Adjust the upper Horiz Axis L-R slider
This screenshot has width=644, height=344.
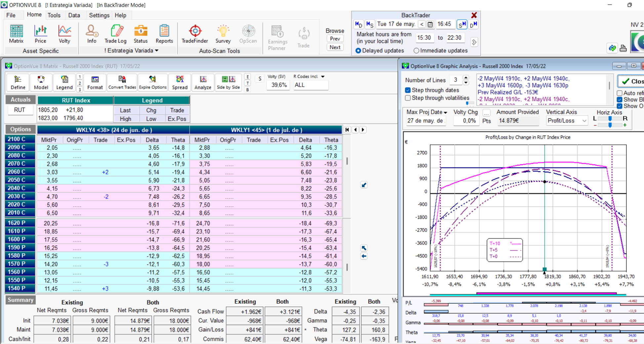(610, 119)
